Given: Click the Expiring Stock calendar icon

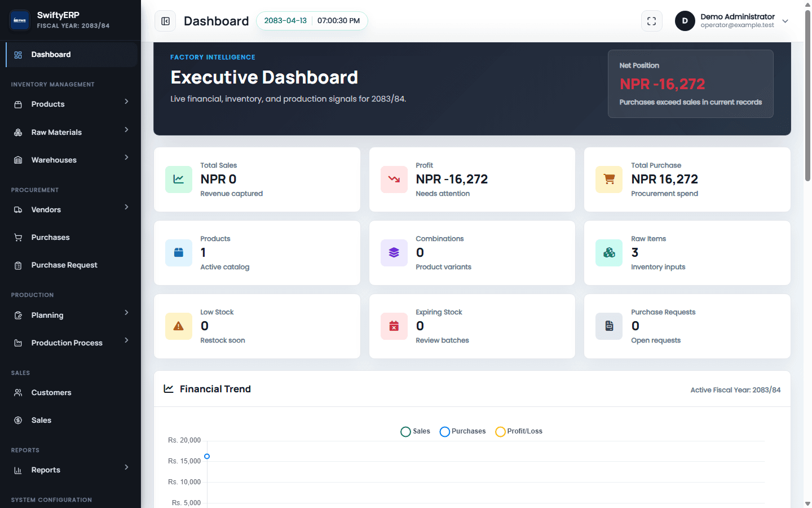Looking at the screenshot, I should pyautogui.click(x=394, y=326).
